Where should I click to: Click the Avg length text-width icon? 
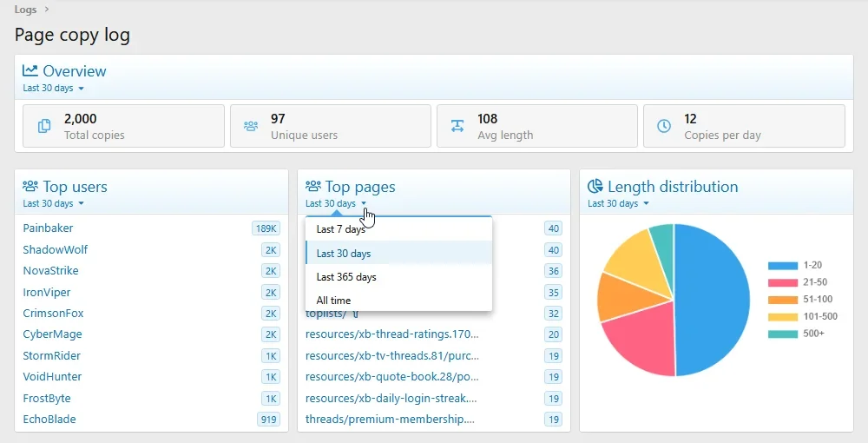coord(457,126)
